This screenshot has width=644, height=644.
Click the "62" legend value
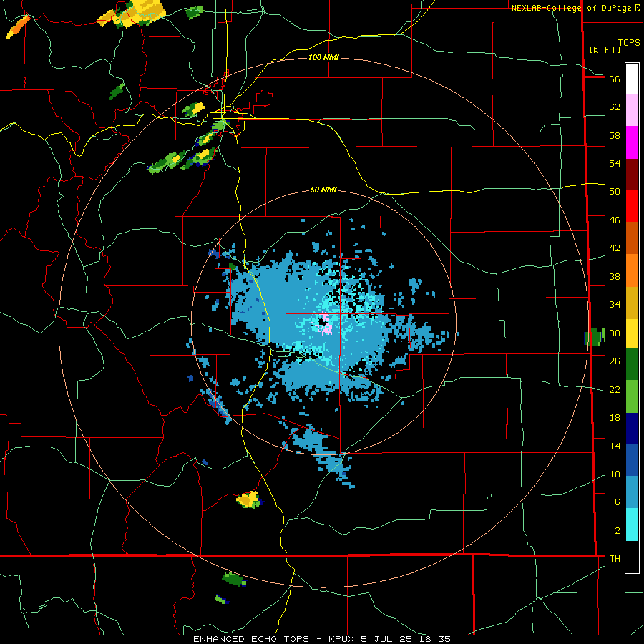click(x=615, y=107)
